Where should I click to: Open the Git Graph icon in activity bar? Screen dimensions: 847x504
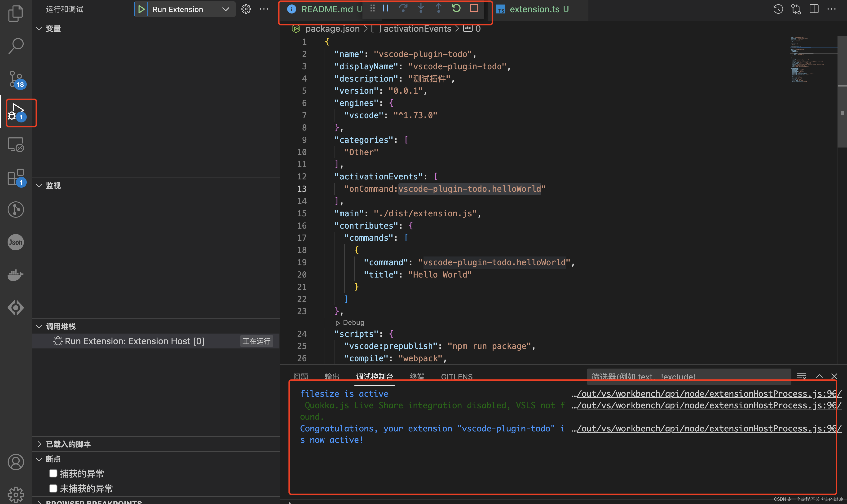tap(16, 209)
